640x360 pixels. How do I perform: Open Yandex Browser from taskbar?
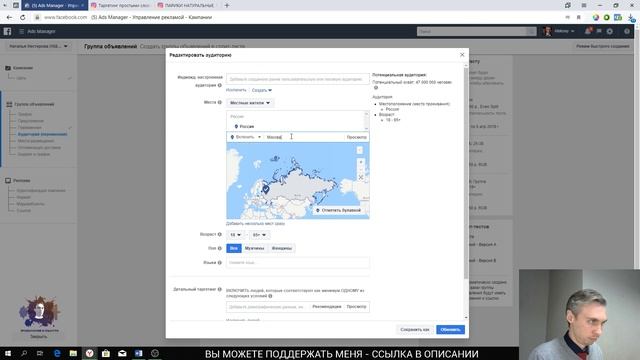(x=89, y=353)
